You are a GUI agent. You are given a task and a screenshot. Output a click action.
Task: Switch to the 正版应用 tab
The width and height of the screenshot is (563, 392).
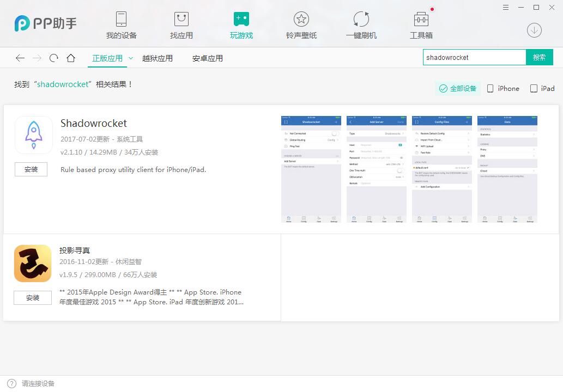tap(107, 58)
